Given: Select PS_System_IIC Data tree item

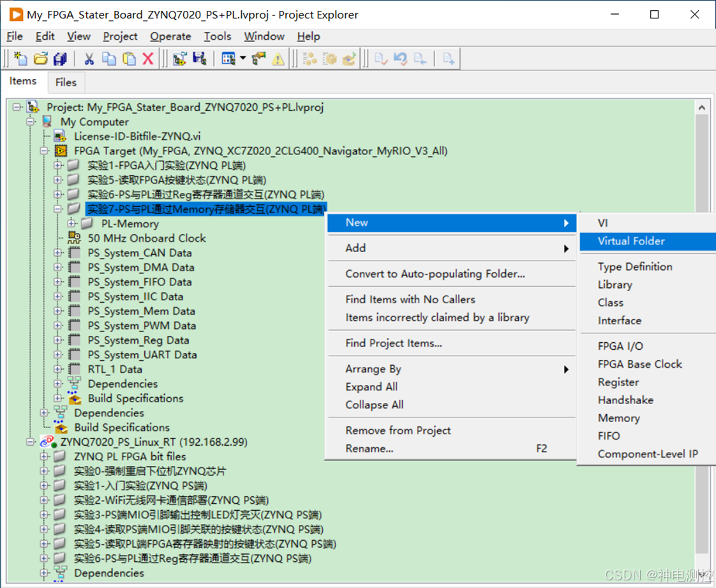Looking at the screenshot, I should (136, 296).
